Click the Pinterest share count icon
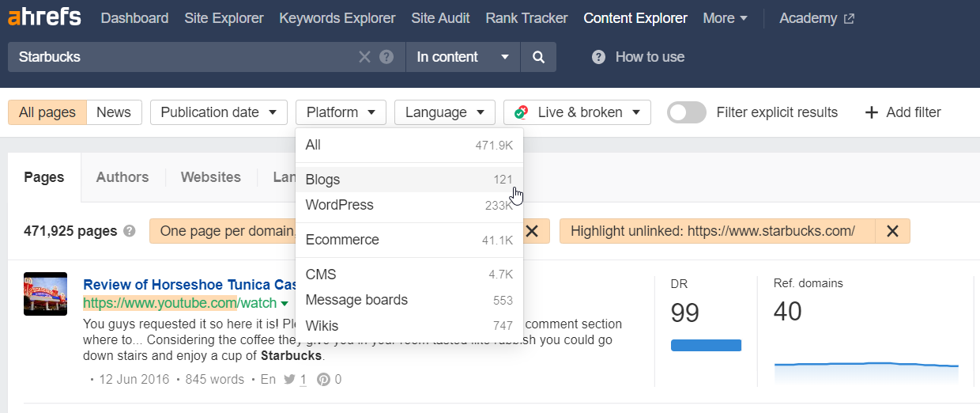Image resolution: width=980 pixels, height=413 pixels. click(323, 379)
